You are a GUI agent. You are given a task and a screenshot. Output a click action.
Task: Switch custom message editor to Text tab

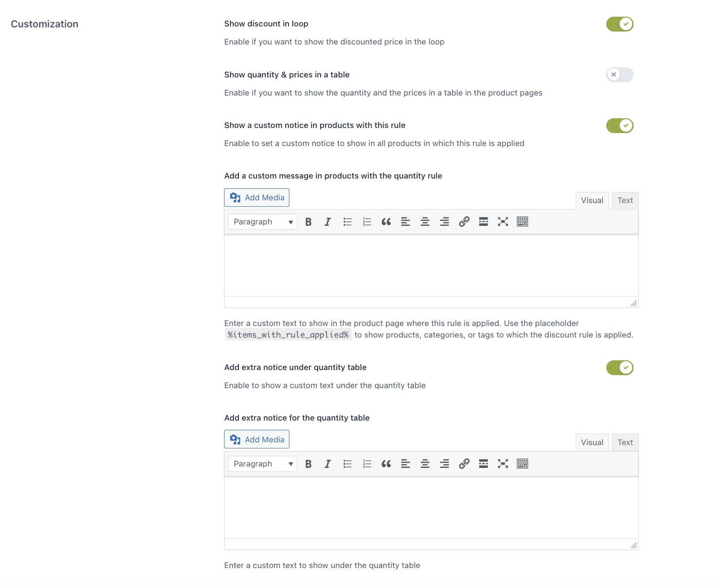coord(625,201)
